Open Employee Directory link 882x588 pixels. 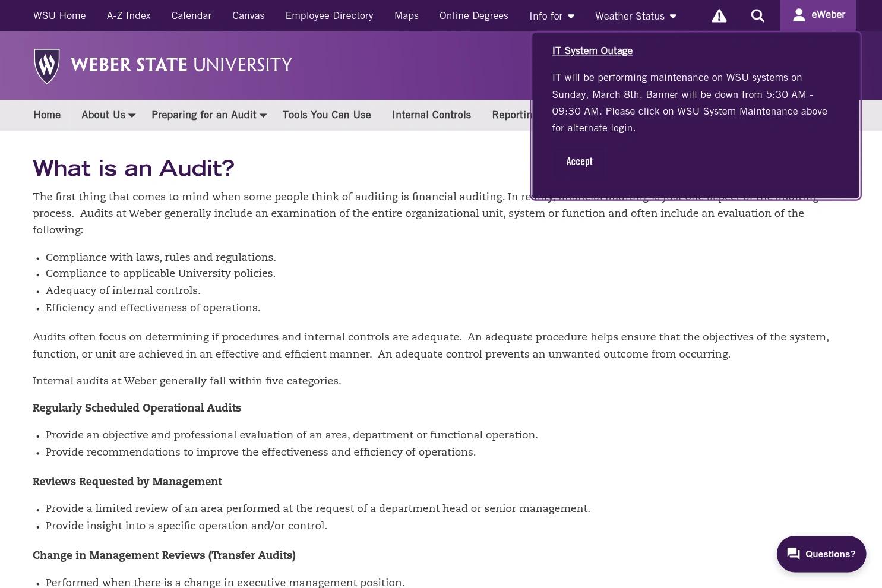[329, 16]
